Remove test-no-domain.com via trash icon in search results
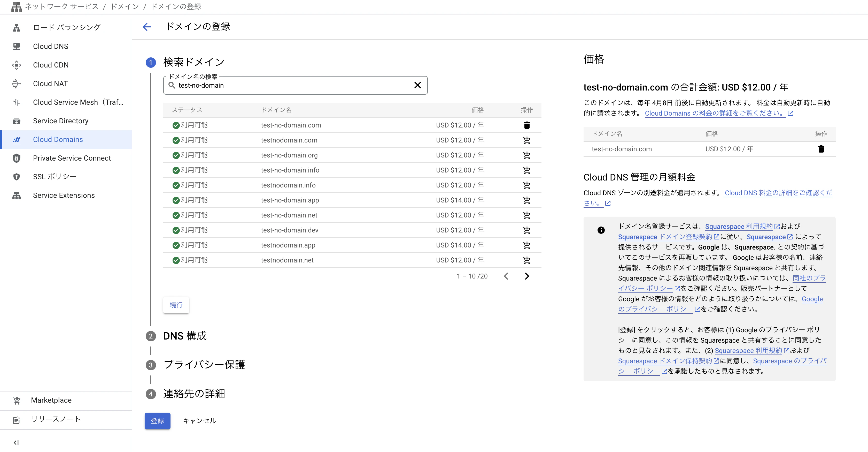Image resolution: width=868 pixels, height=452 pixels. pyautogui.click(x=527, y=125)
